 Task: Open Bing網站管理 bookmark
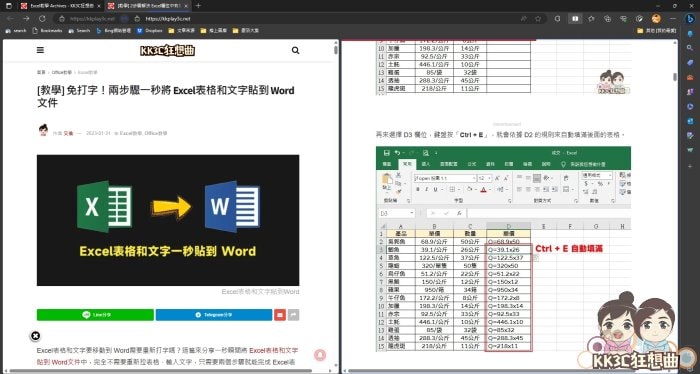coord(114,31)
